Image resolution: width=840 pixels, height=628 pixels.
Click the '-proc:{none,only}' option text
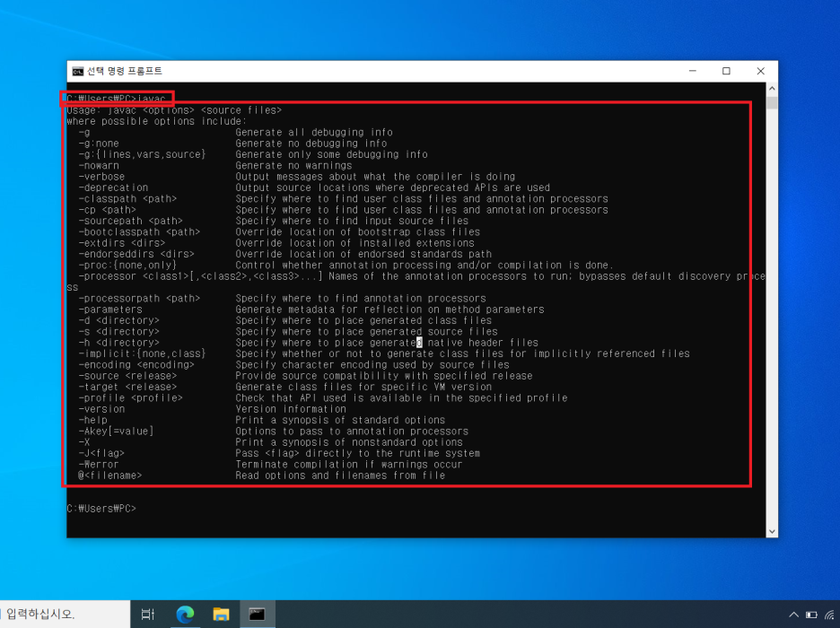tap(127, 265)
